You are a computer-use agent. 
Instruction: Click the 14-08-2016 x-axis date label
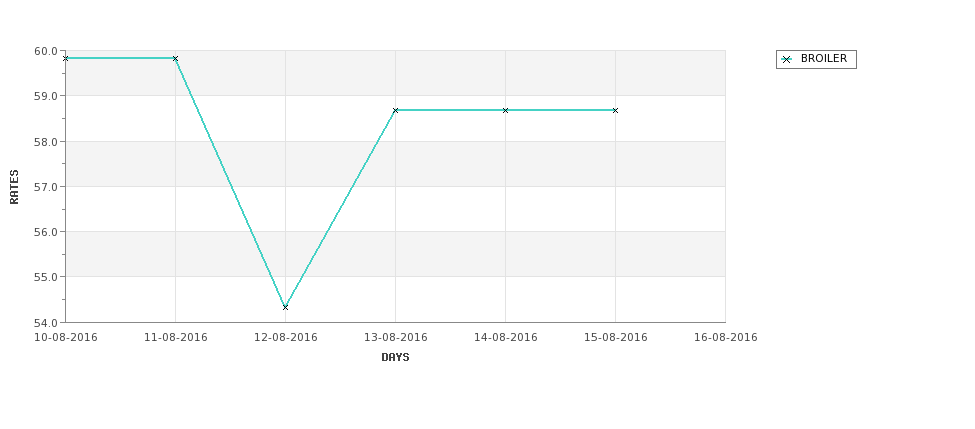[x=506, y=338]
